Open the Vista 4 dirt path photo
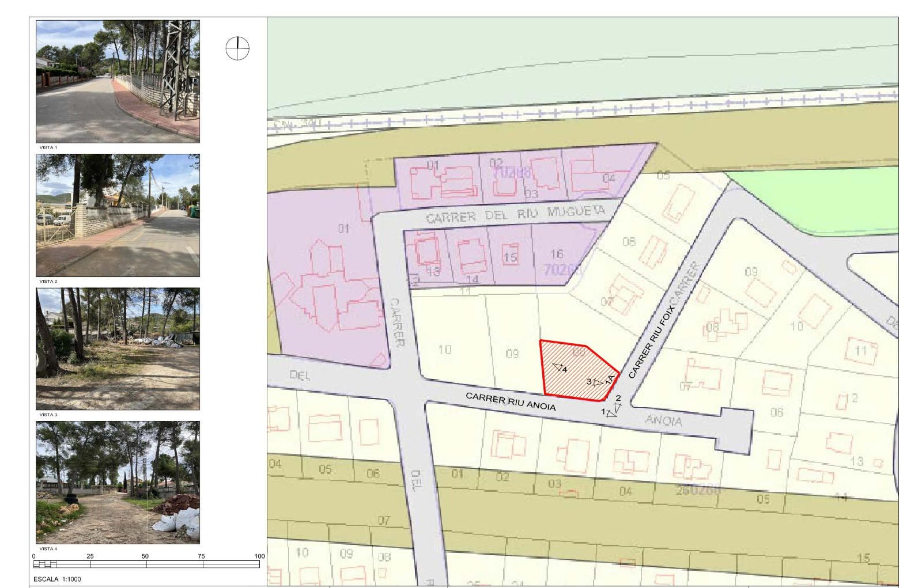Screen dimensions: 922x588 tap(118, 482)
